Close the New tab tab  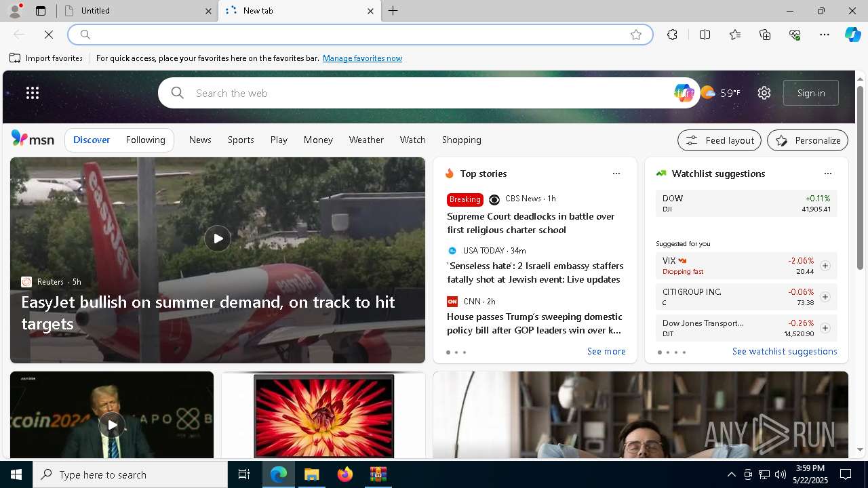pyautogui.click(x=370, y=11)
